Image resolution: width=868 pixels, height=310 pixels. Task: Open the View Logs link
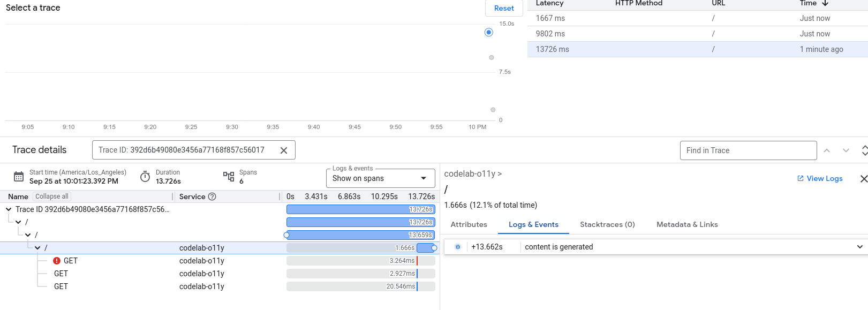(x=820, y=178)
